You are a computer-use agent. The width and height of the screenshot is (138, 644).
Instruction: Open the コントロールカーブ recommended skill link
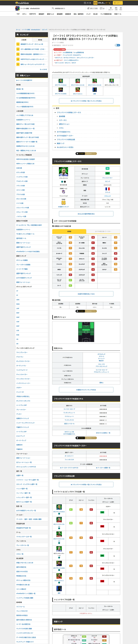pos(69,409)
